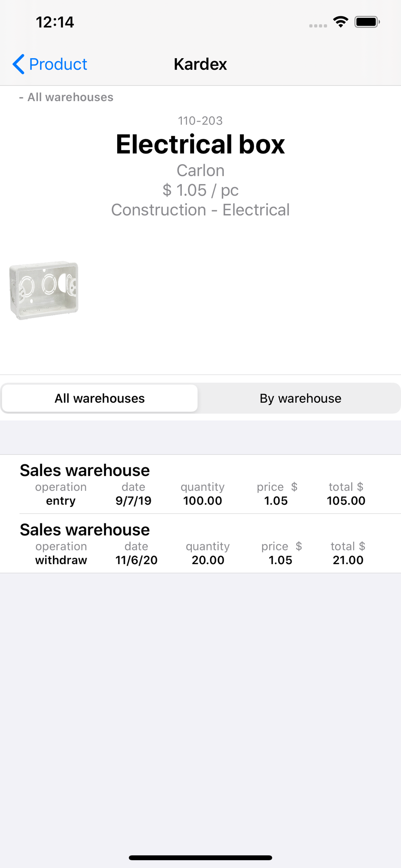The image size is (401, 868).
Task: Open the electrical box product thumbnail
Action: pyautogui.click(x=44, y=290)
